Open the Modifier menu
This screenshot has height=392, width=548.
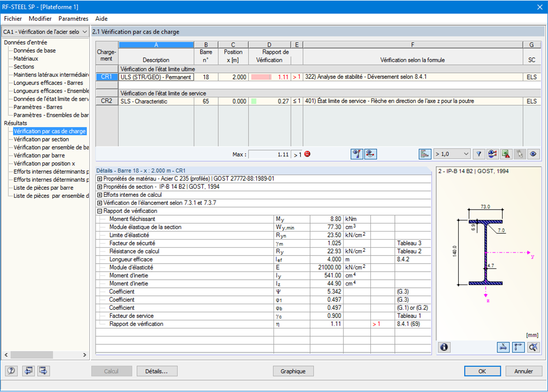click(x=40, y=19)
